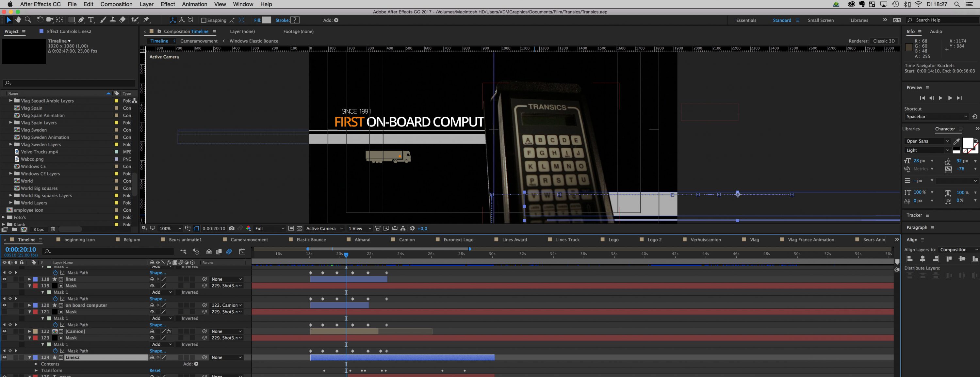Hide the on board computer layer
The image size is (980, 377).
pos(5,305)
